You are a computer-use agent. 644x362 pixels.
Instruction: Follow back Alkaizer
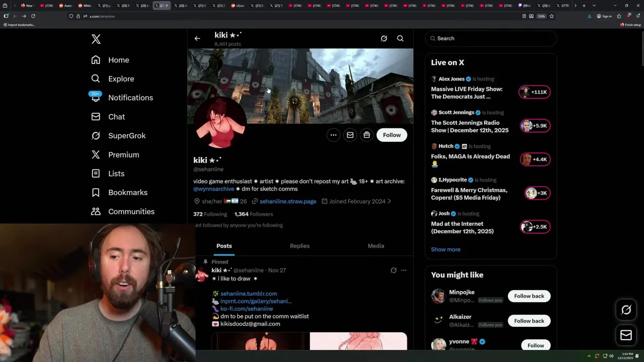(529, 321)
